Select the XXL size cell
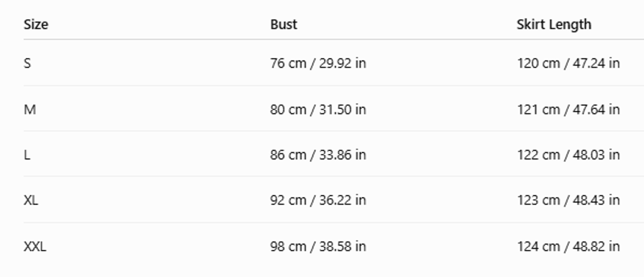 35,246
